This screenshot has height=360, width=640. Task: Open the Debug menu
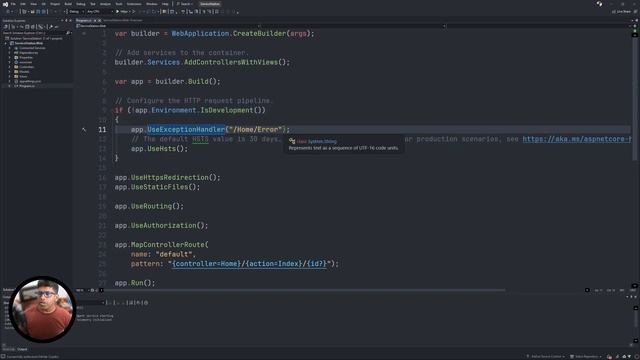coord(81,4)
